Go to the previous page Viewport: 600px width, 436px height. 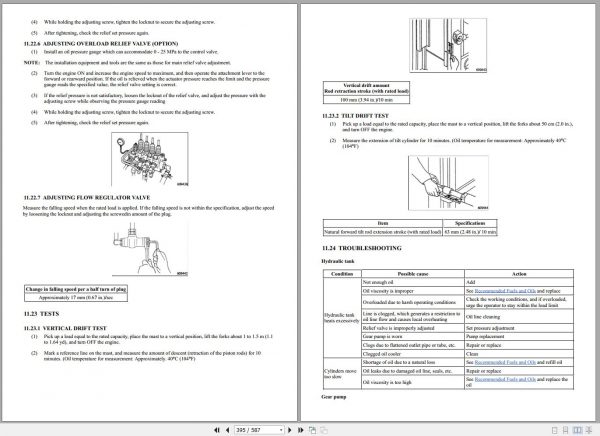(228, 430)
